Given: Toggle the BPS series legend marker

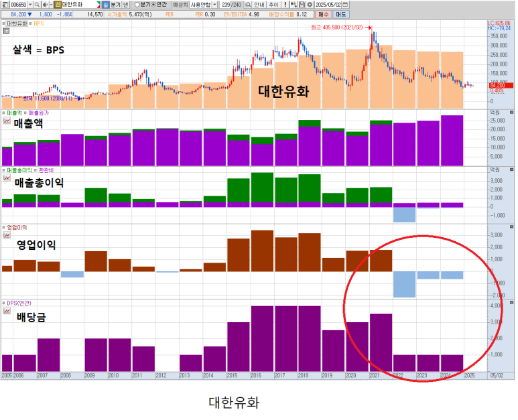Looking at the screenshot, I should point(30,23).
